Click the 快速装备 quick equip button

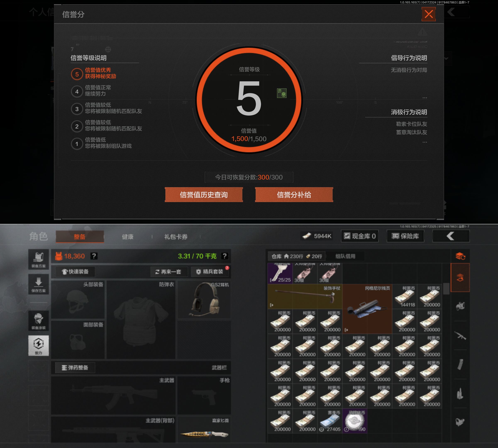pos(75,271)
